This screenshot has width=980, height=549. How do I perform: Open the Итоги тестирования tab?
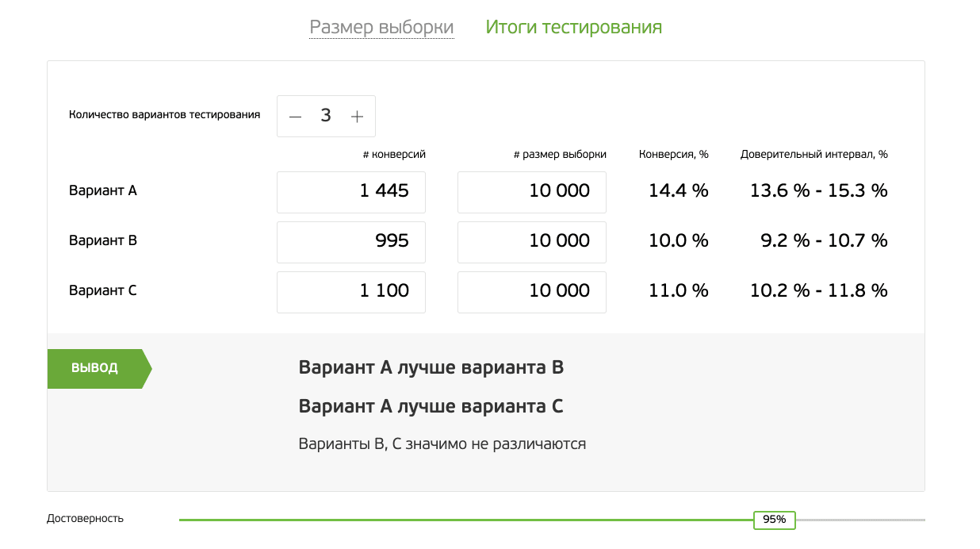click(x=573, y=28)
